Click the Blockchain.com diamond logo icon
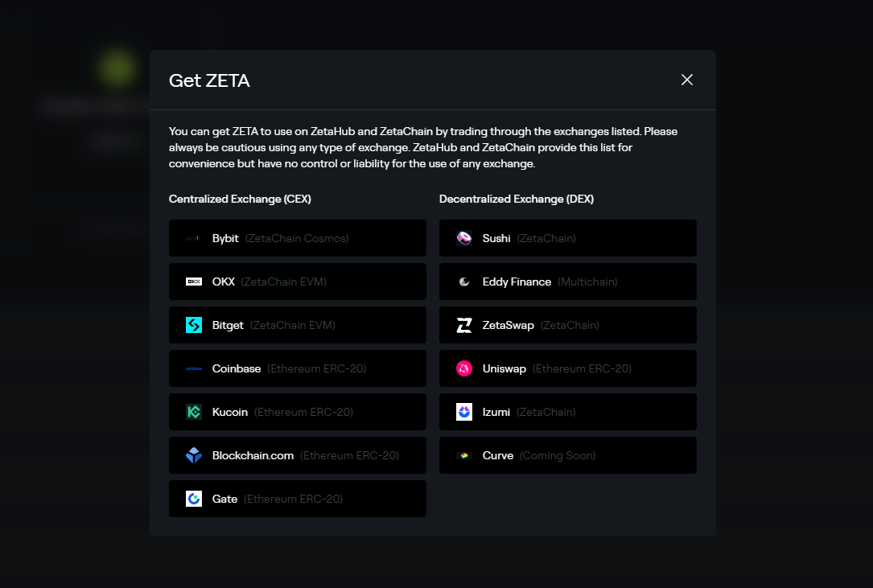Image resolution: width=873 pixels, height=588 pixels. coord(194,455)
